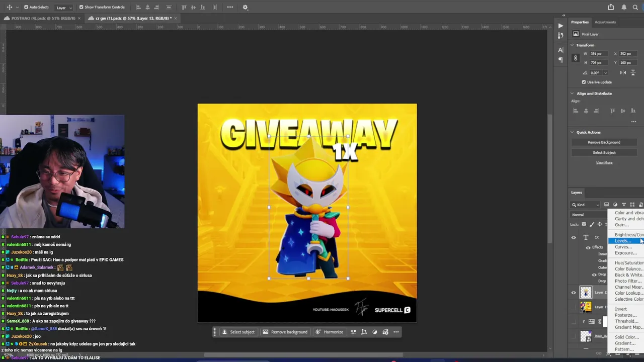Click the flip vertical icon in Transform
Image resolution: width=644 pixels, height=362 pixels.
pyautogui.click(x=634, y=72)
